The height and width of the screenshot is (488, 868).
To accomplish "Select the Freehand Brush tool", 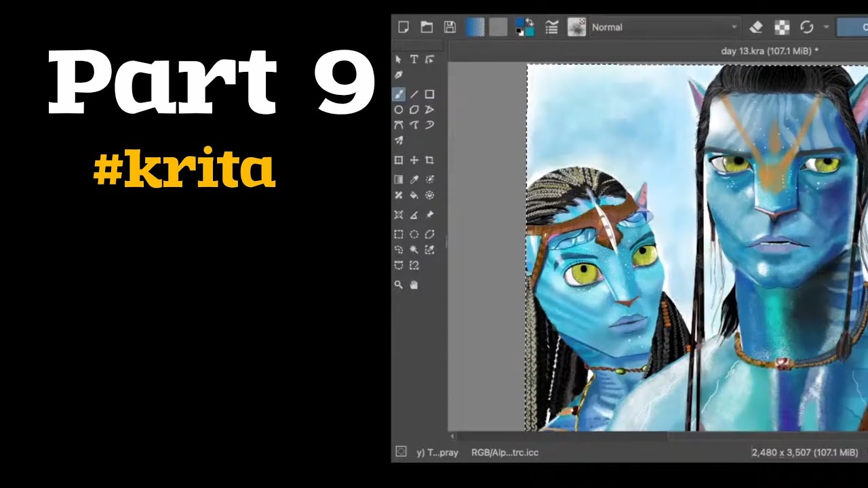I will [399, 94].
